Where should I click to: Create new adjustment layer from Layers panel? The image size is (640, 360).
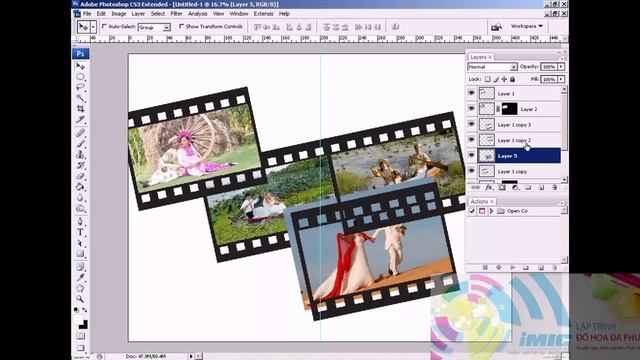[515, 188]
